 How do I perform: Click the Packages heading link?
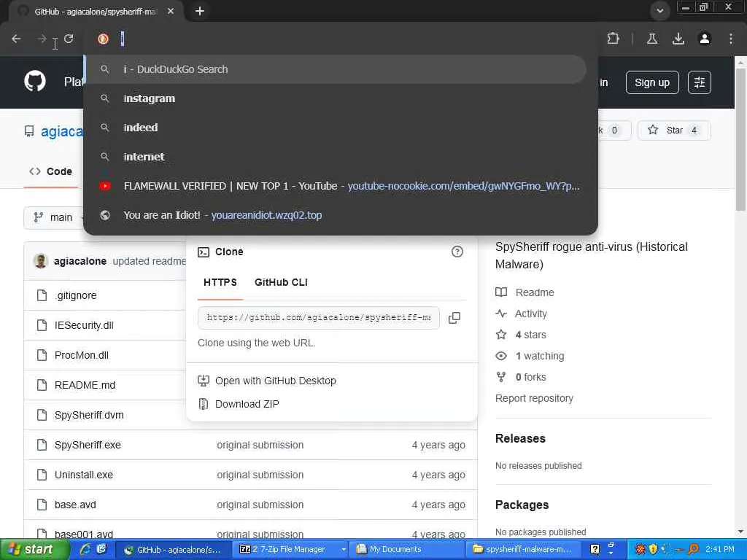(x=522, y=505)
